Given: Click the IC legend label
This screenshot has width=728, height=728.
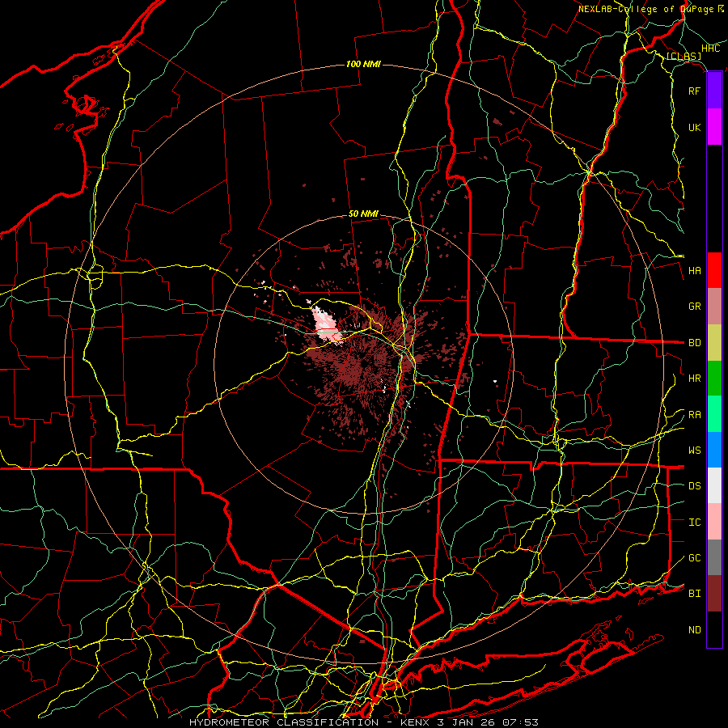Looking at the screenshot, I should pos(694,523).
